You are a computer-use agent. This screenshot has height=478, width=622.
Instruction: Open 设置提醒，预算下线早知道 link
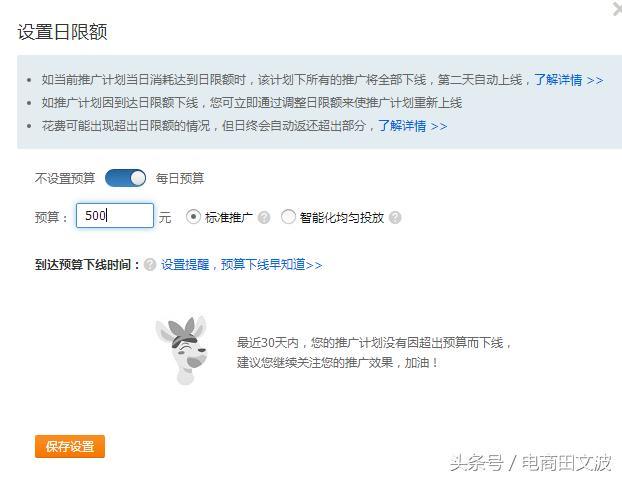tap(242, 265)
